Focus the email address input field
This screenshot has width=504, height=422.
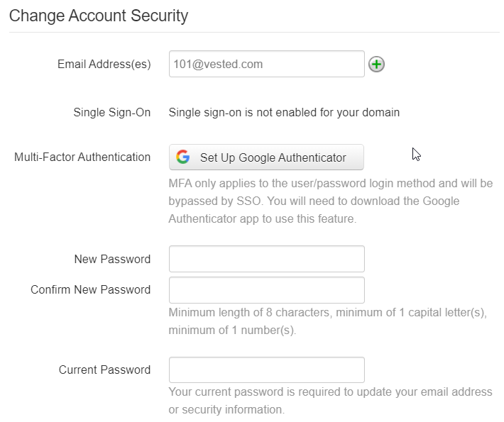pos(266,64)
